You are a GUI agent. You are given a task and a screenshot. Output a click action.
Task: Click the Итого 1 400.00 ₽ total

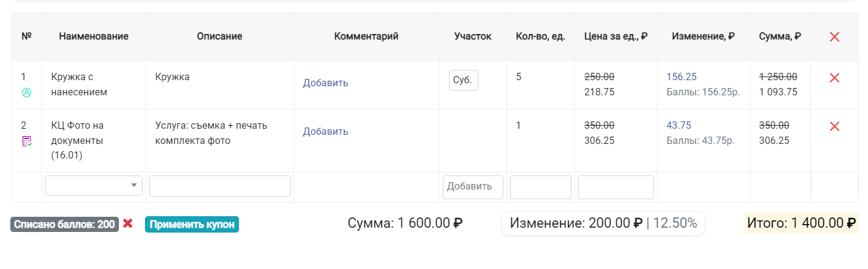coord(801,223)
